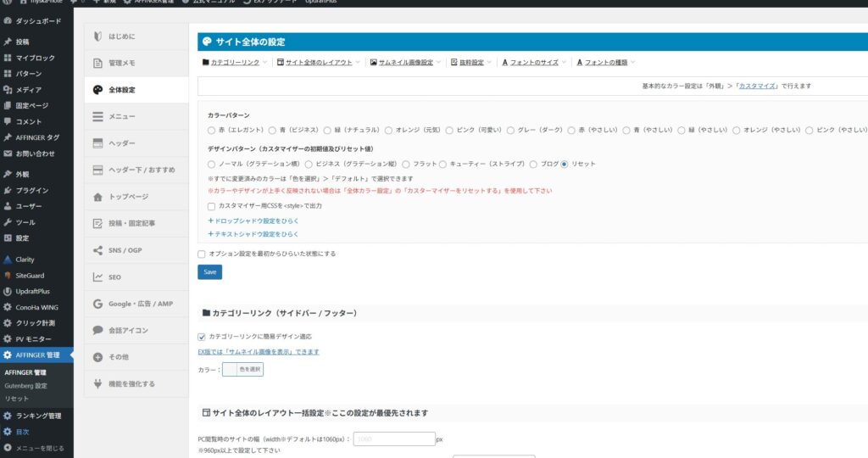The width and height of the screenshot is (868, 458).
Task: Open クリック計測 in the sidebar
Action: pyautogui.click(x=36, y=323)
